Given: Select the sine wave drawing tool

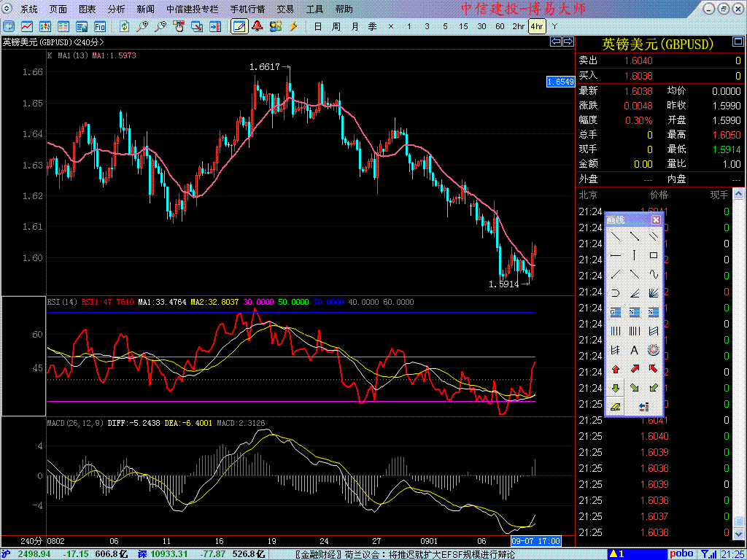Looking at the screenshot, I should coord(654,274).
